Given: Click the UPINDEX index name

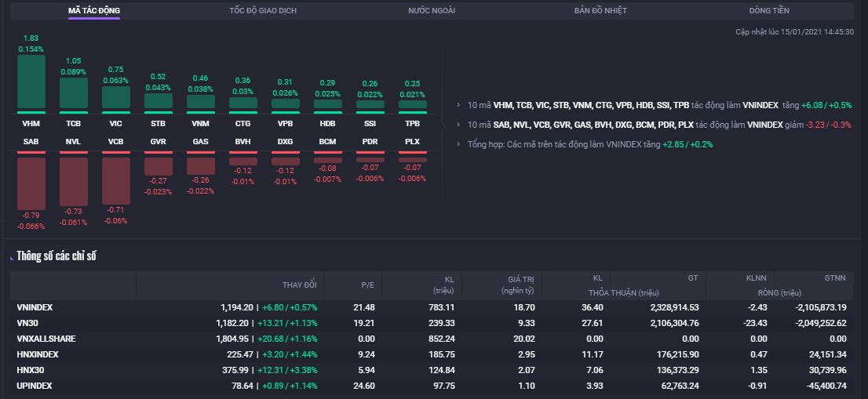Looking at the screenshot, I should [33, 386].
